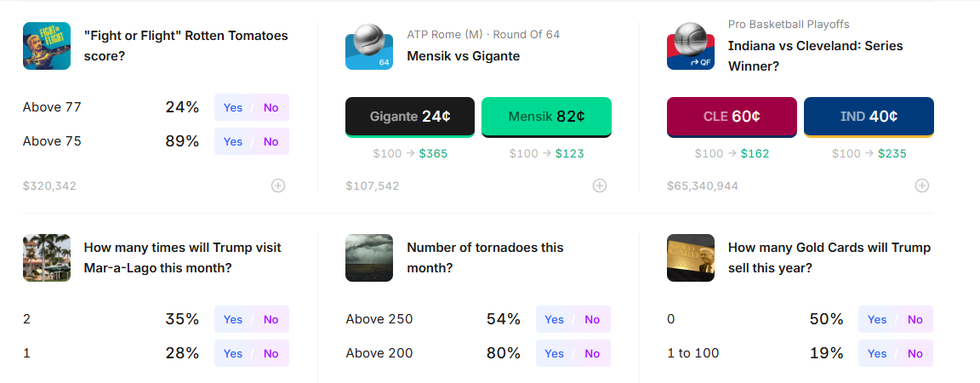Click plus icon on Mensik vs Gigante card
Viewport: 980px width, 383px height.
tap(600, 186)
